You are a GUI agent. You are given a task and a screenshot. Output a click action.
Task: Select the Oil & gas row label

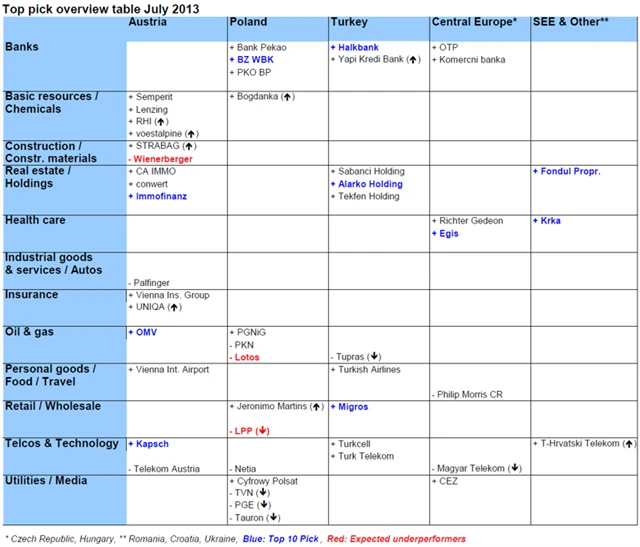(x=29, y=331)
